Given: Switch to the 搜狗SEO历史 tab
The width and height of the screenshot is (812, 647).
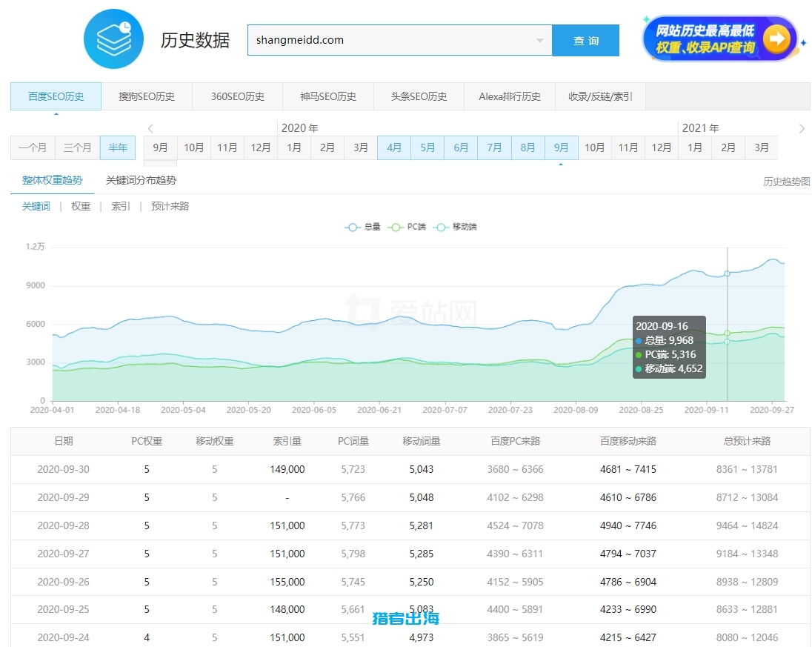Looking at the screenshot, I should [147, 96].
